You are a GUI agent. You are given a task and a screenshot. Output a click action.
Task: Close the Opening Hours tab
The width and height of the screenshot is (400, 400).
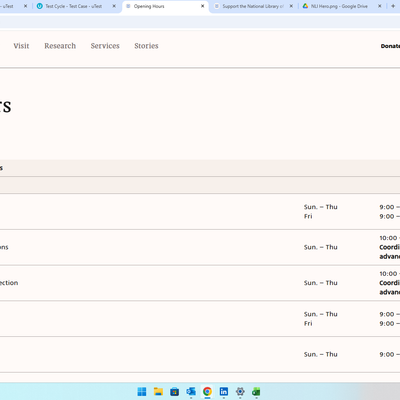tap(202, 6)
